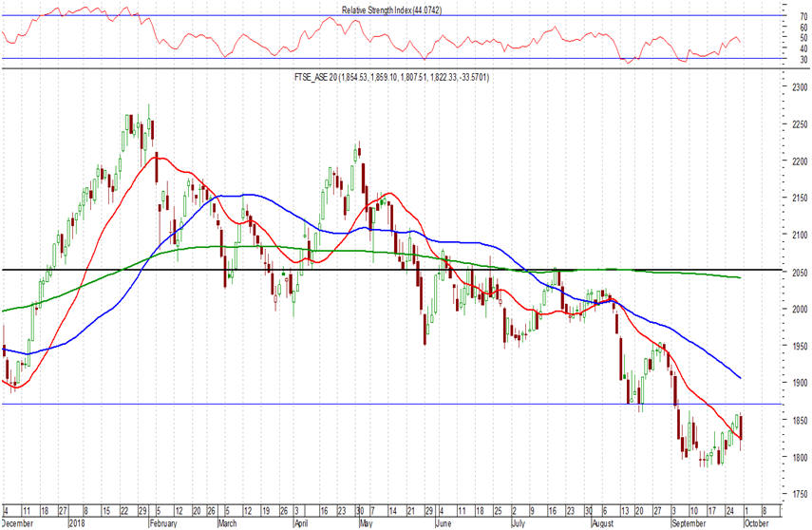Click the 1850 price axis label
This screenshot has width=812, height=530.
[x=800, y=420]
